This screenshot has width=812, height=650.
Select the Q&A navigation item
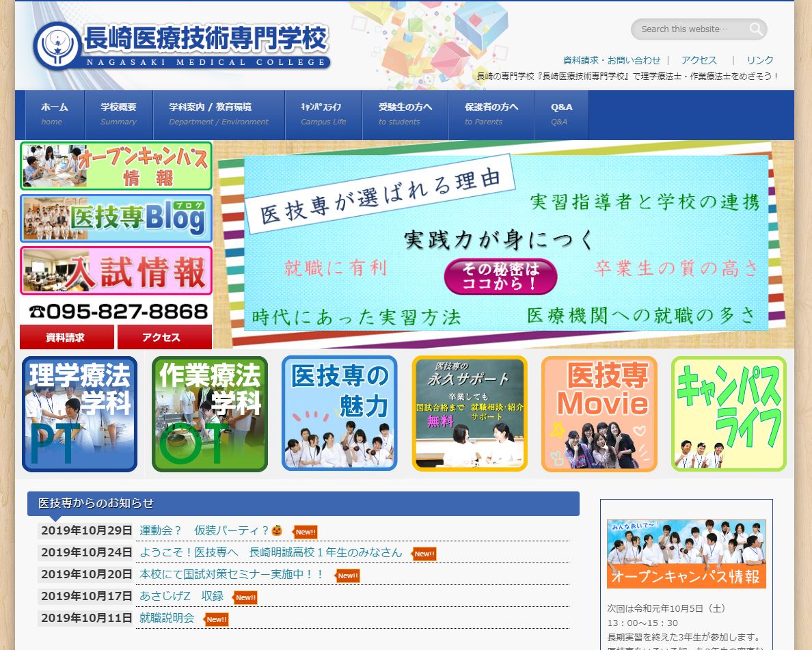pos(560,115)
